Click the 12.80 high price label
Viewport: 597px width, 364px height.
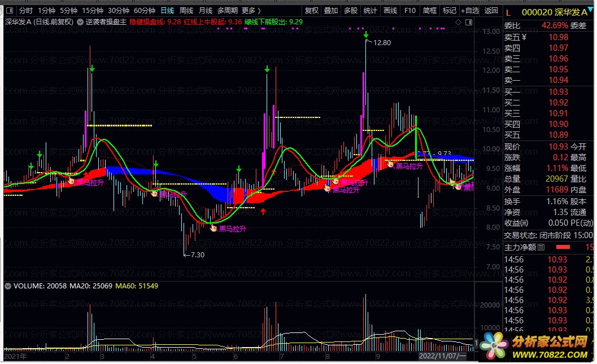382,42
